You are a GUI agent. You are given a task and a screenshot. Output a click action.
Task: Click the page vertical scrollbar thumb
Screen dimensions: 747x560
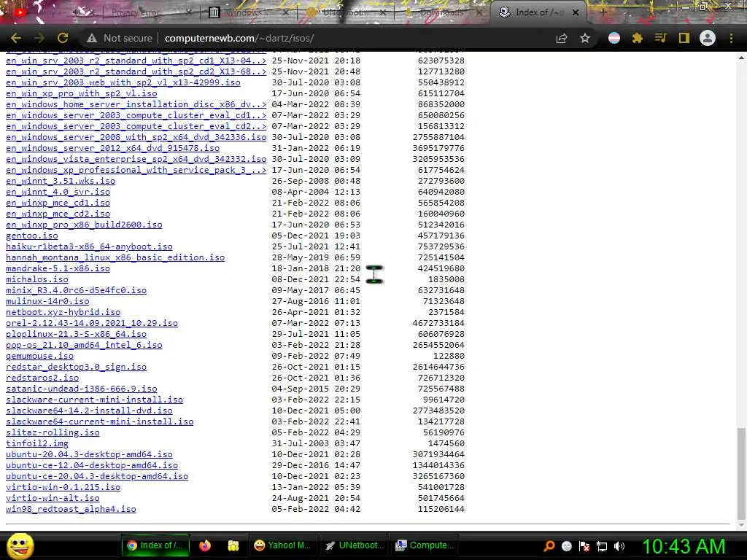click(x=741, y=474)
